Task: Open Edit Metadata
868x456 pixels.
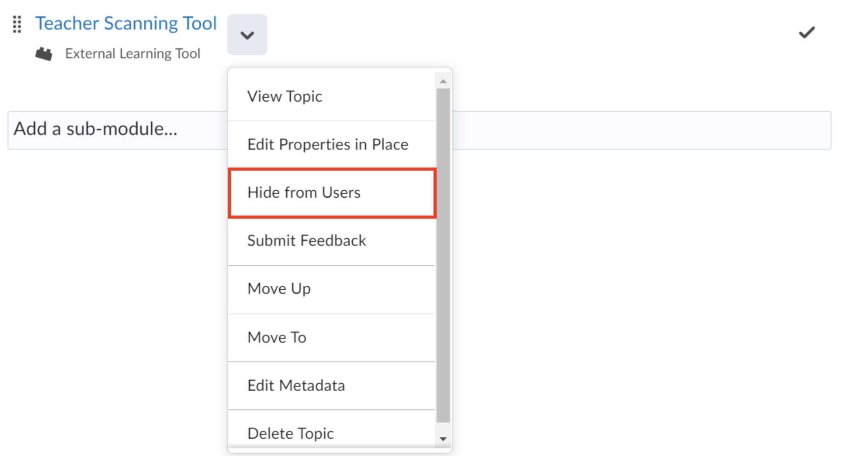Action: tap(296, 385)
